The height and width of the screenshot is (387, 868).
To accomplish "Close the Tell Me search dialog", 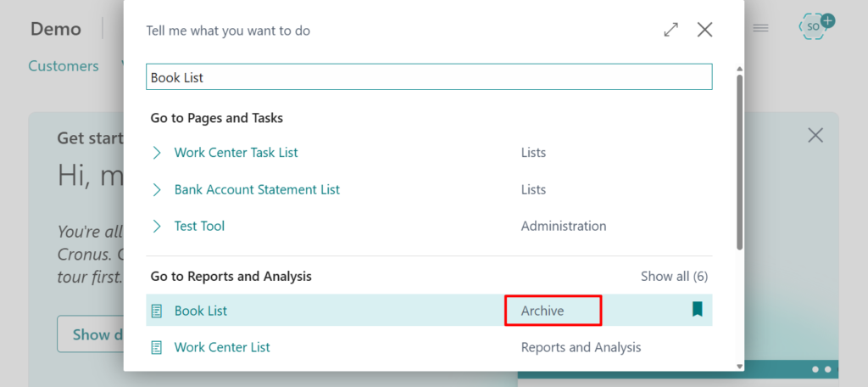I will 704,30.
